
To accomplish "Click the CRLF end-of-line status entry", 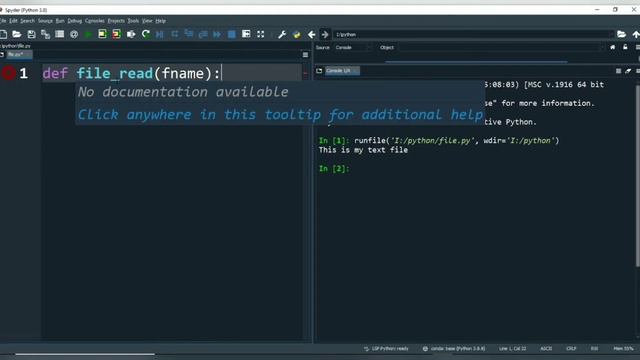I will (x=571, y=349).
